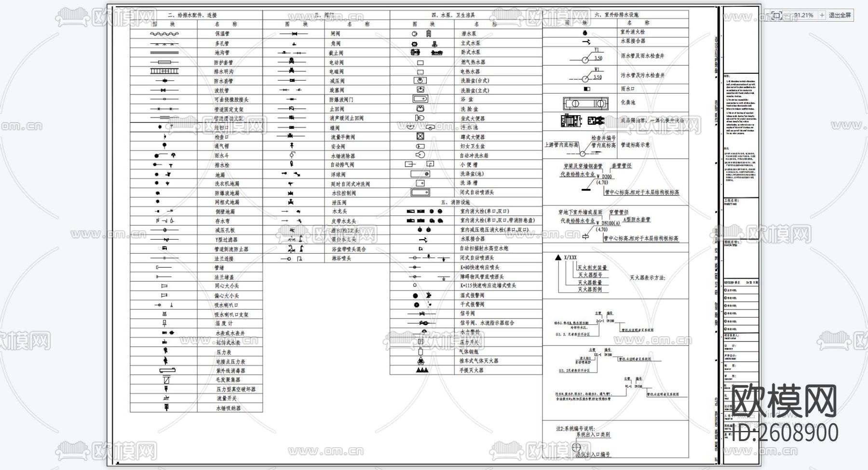This screenshot has height=470, width=868.
Task: Click the 干式报警阀 table cell
Action: click(498, 305)
